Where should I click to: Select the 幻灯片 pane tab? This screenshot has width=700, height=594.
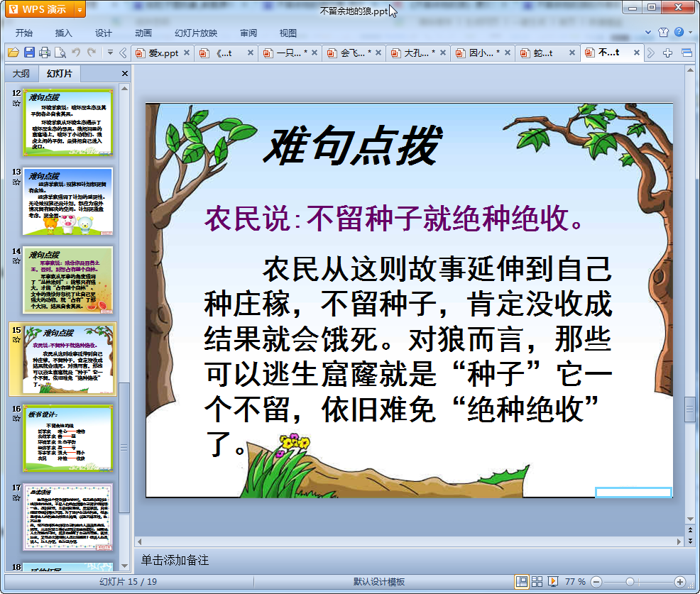click(60, 74)
